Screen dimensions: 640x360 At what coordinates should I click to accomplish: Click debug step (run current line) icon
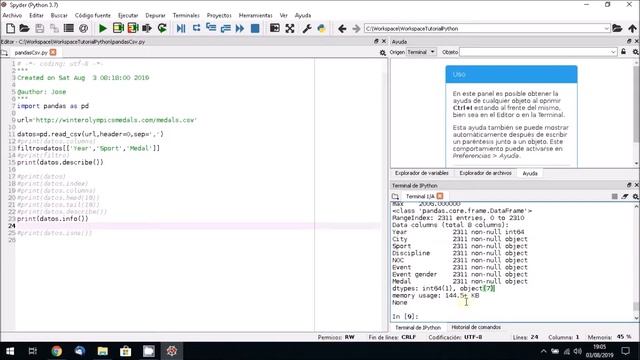click(196, 28)
